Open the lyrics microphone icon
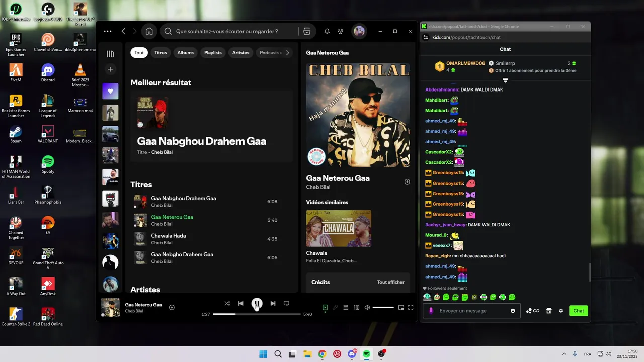This screenshot has width=644, height=362. 335,307
